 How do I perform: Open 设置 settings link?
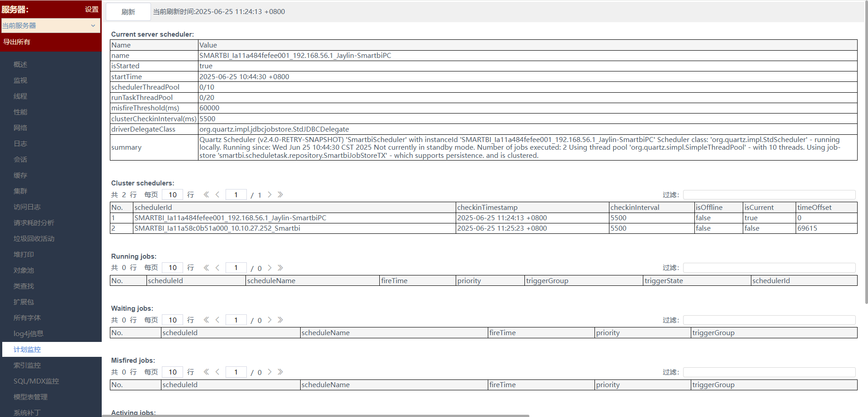click(92, 9)
